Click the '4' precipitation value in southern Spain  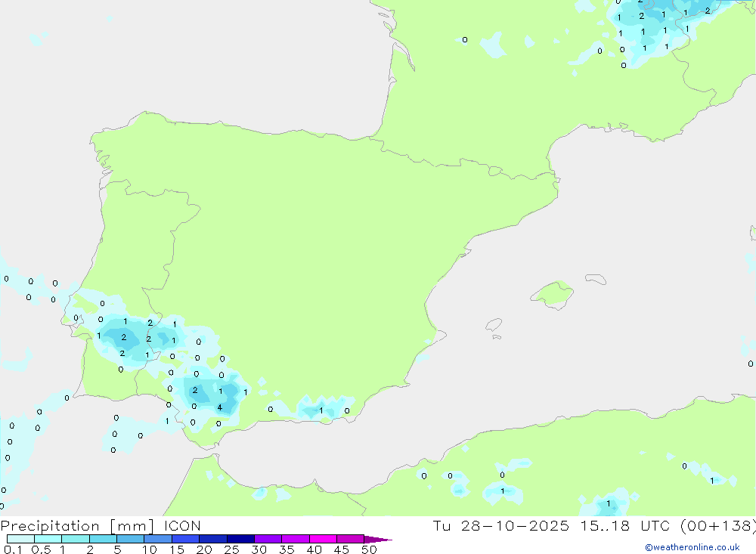[220, 407]
